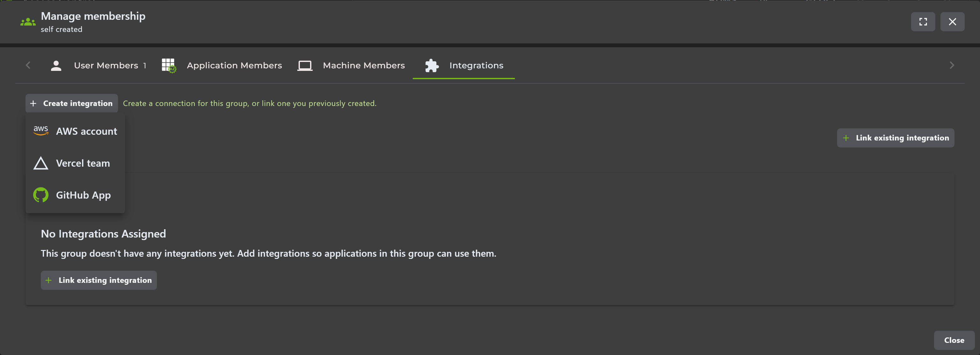Choose AWS account from the menu
This screenshot has height=355, width=980.
coord(75,132)
